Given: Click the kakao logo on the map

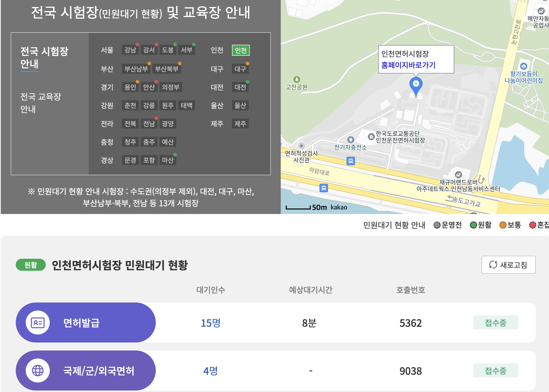Looking at the screenshot, I should (339, 207).
